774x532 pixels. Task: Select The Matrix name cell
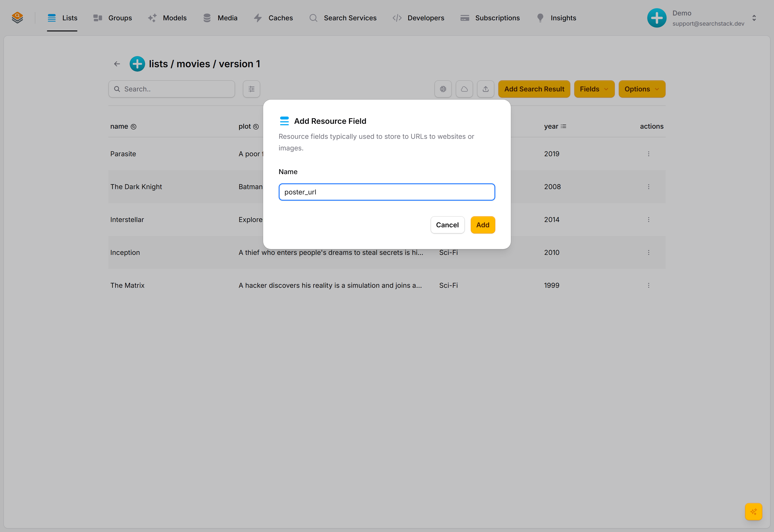coord(127,285)
